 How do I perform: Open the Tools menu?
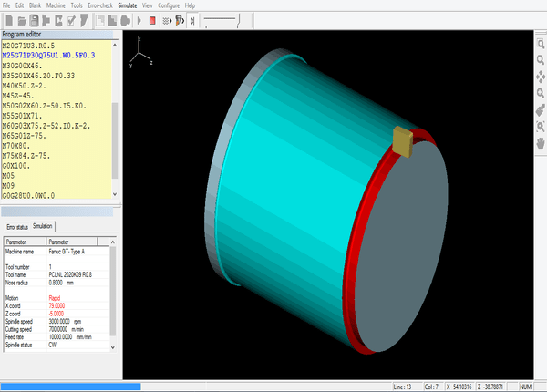click(77, 5)
